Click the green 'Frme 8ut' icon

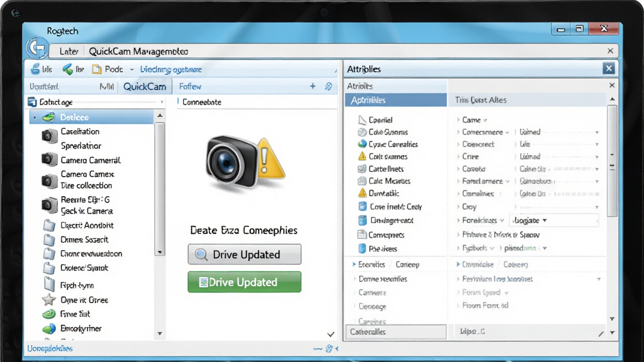click(x=49, y=314)
